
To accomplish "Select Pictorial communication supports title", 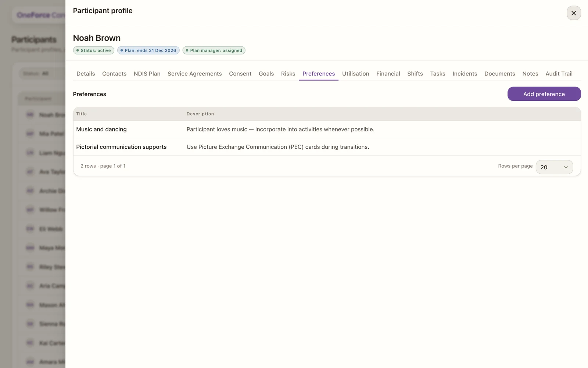I will pyautogui.click(x=121, y=147).
